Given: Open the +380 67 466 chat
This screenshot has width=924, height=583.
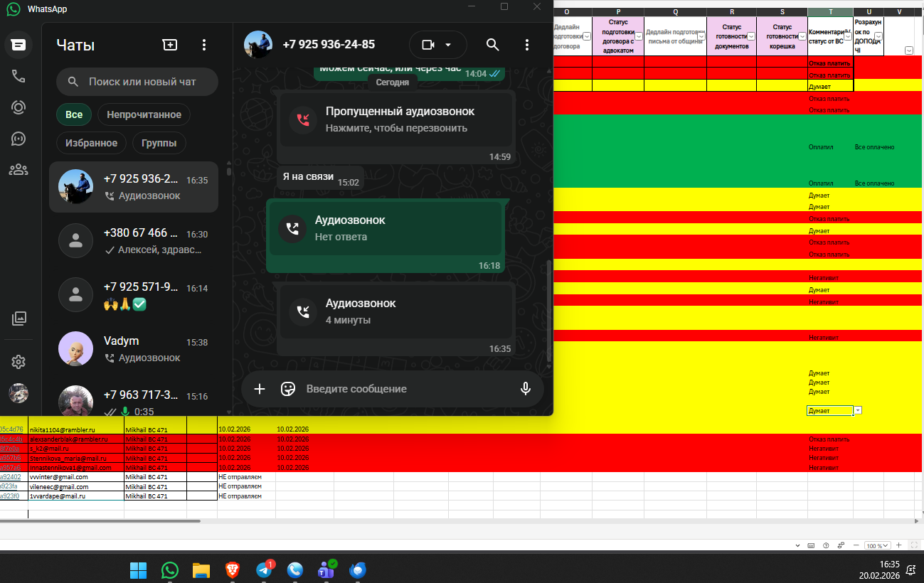Looking at the screenshot, I should click(134, 241).
